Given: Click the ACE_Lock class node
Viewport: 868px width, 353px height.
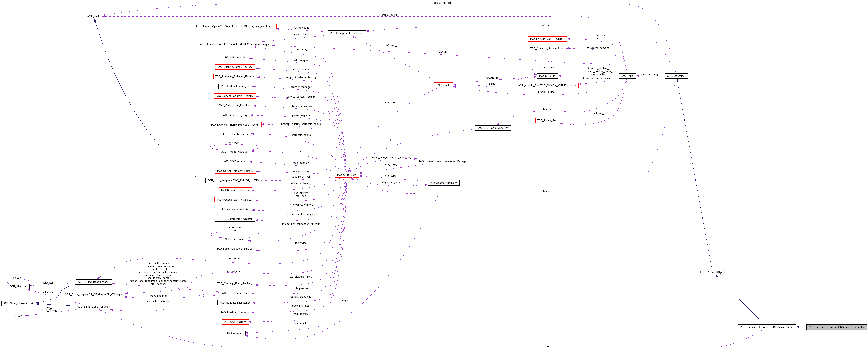Looking at the screenshot, I should [93, 17].
